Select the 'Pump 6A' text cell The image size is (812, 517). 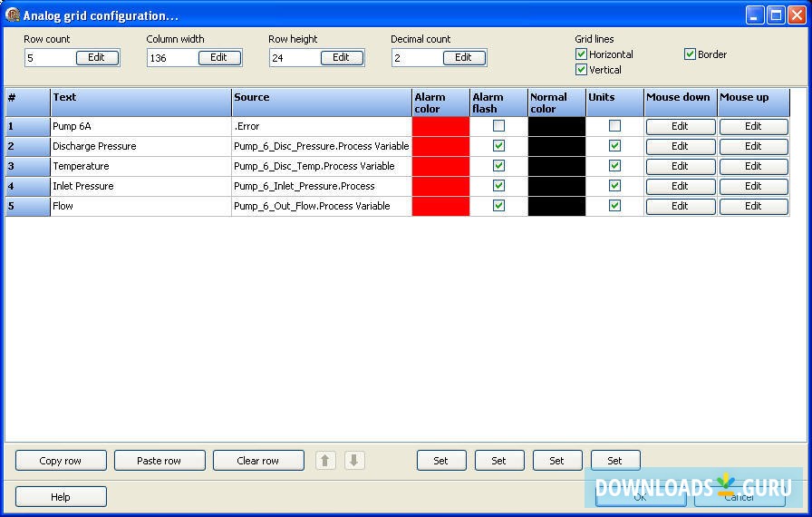click(140, 126)
